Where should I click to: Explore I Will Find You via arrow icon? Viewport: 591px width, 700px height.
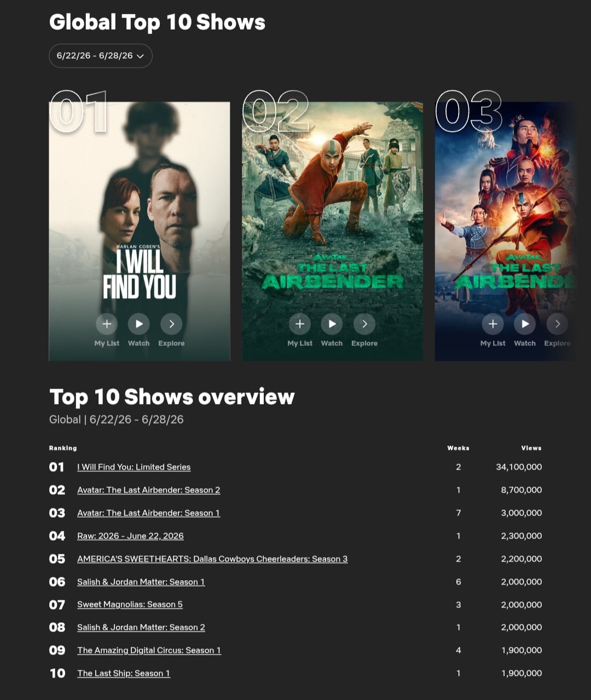[171, 324]
